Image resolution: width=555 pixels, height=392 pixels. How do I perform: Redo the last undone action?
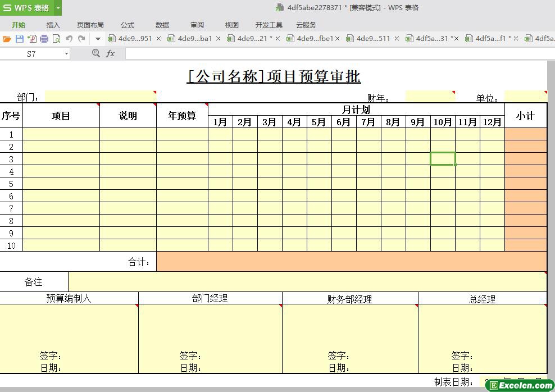click(x=81, y=39)
